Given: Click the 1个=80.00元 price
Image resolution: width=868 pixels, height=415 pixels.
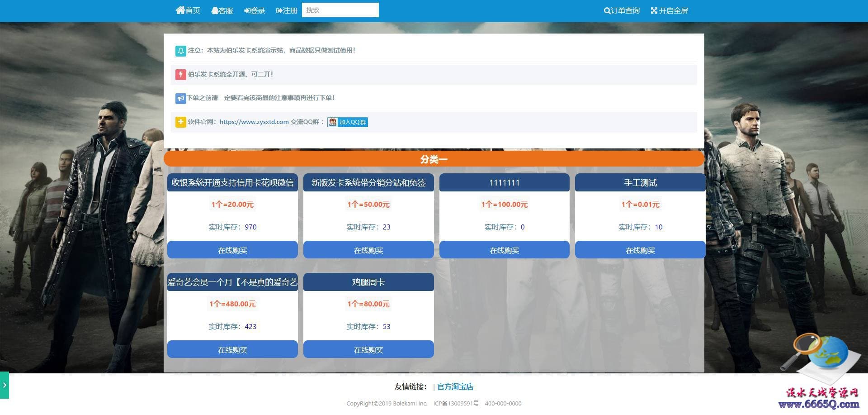Looking at the screenshot, I should (368, 304).
